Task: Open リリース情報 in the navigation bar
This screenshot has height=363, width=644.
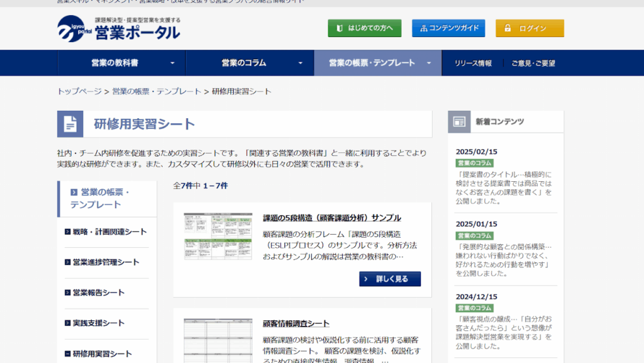Action: [473, 63]
